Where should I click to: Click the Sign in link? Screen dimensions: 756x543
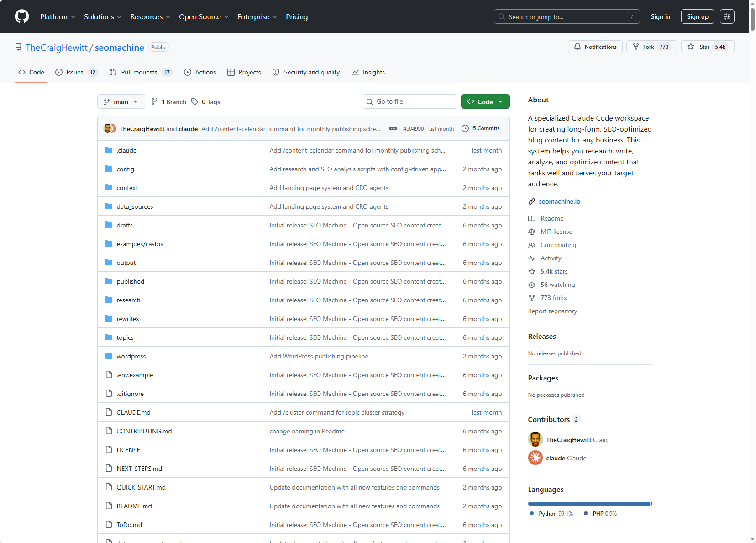[x=660, y=16]
